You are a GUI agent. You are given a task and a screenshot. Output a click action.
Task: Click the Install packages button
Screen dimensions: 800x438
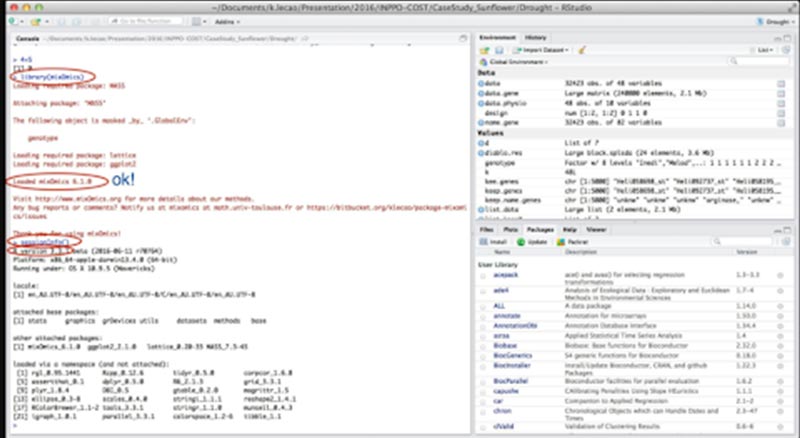click(493, 242)
